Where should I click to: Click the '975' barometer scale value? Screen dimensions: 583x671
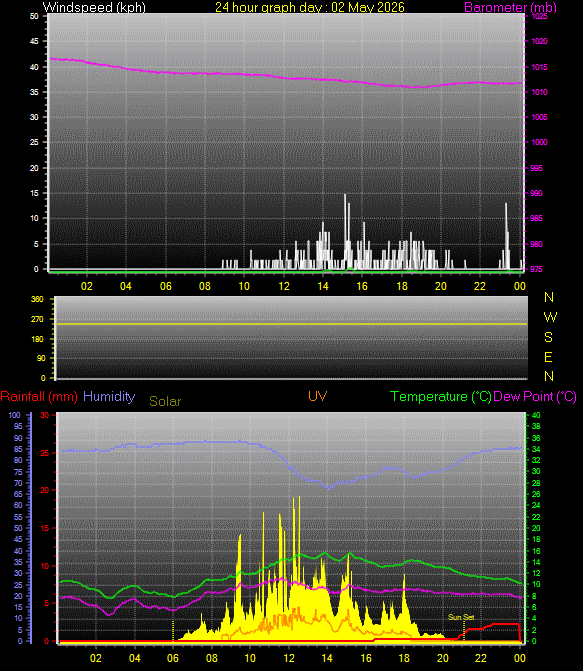pos(536,269)
